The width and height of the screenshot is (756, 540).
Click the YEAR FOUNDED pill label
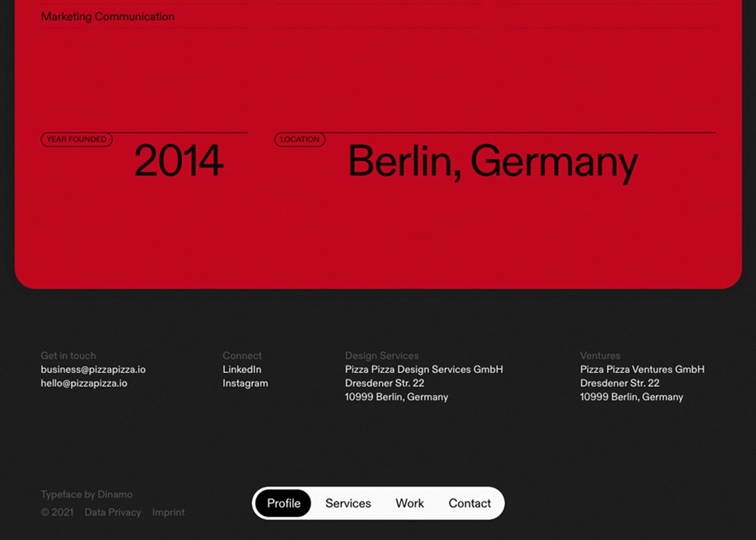coord(77,139)
